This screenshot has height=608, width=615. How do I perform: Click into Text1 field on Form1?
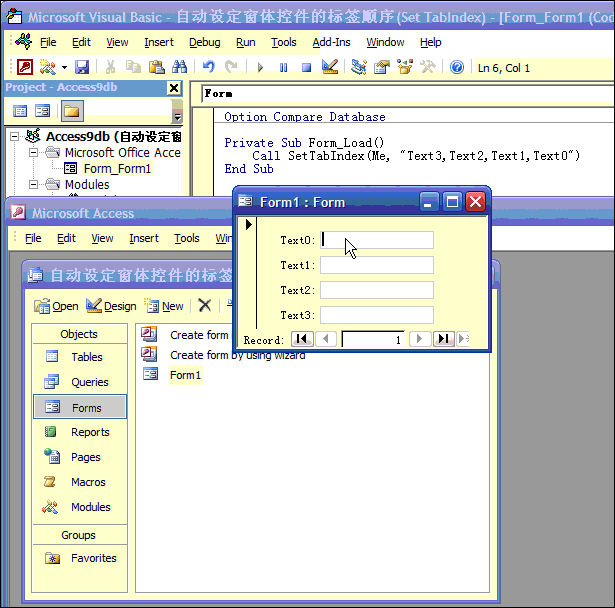pyautogui.click(x=377, y=265)
